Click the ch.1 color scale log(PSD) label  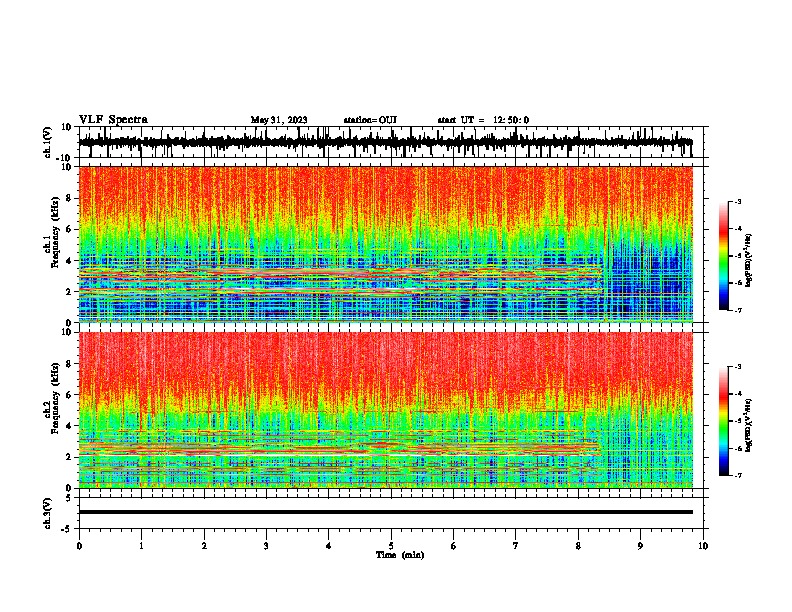click(x=749, y=261)
